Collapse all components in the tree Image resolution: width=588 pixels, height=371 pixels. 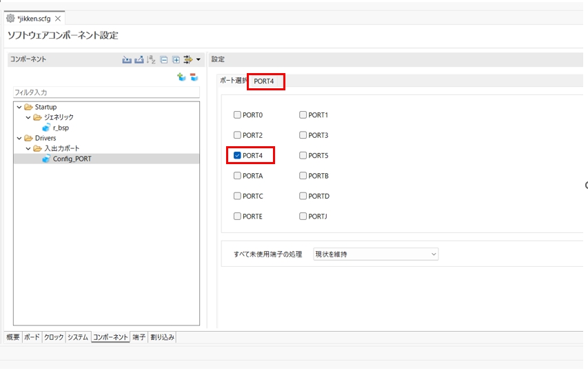click(163, 60)
